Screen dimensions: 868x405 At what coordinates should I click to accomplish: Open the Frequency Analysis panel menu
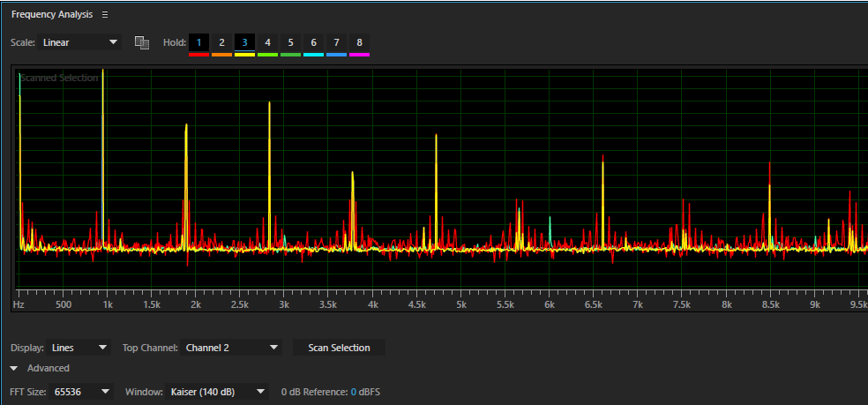tap(105, 15)
